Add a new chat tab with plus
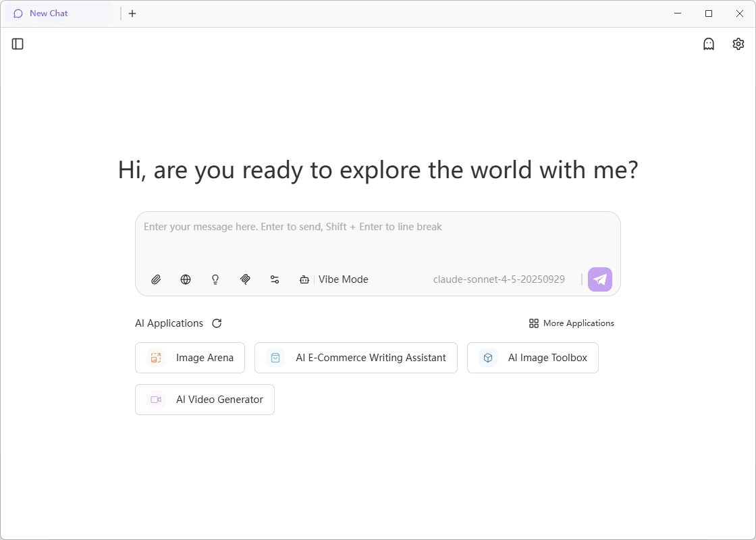The image size is (756, 540). 132,13
